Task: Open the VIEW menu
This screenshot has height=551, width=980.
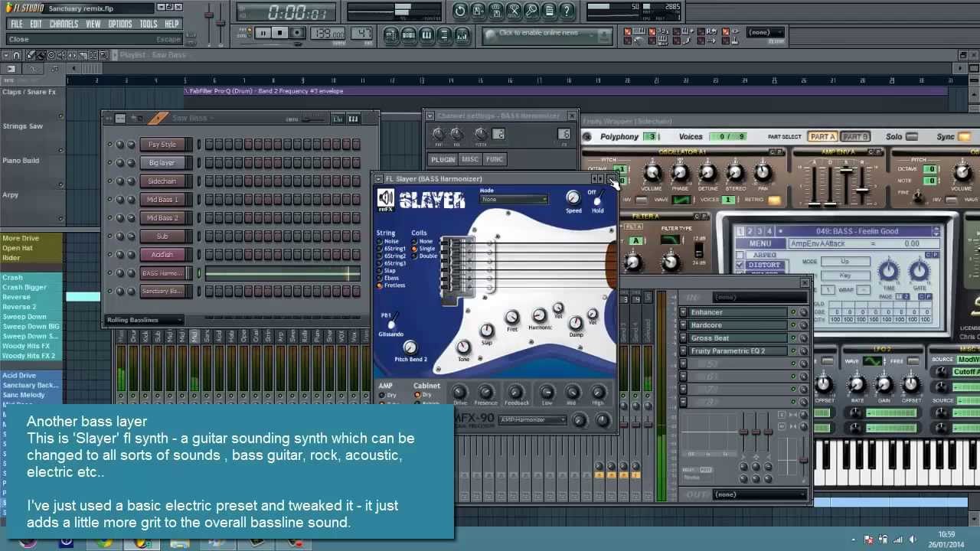Action: pos(93,24)
